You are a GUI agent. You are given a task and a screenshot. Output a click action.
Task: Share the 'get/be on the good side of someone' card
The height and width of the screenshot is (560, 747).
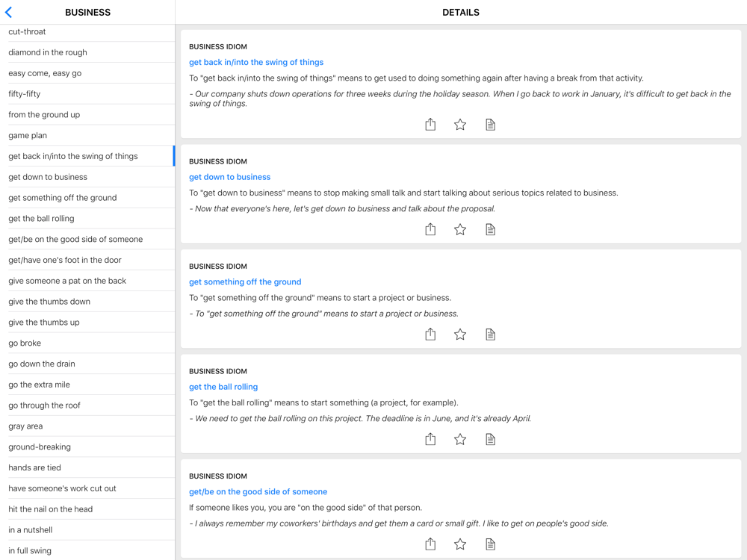(430, 544)
